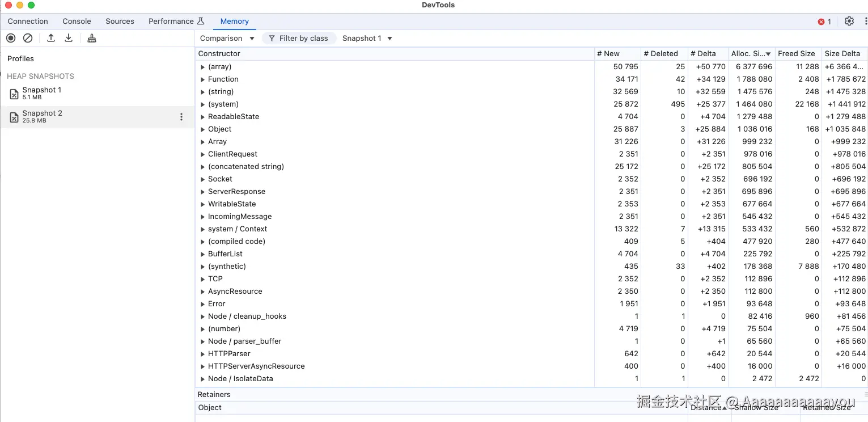Click the macOS green fullscreen button
868x422 pixels.
31,5
